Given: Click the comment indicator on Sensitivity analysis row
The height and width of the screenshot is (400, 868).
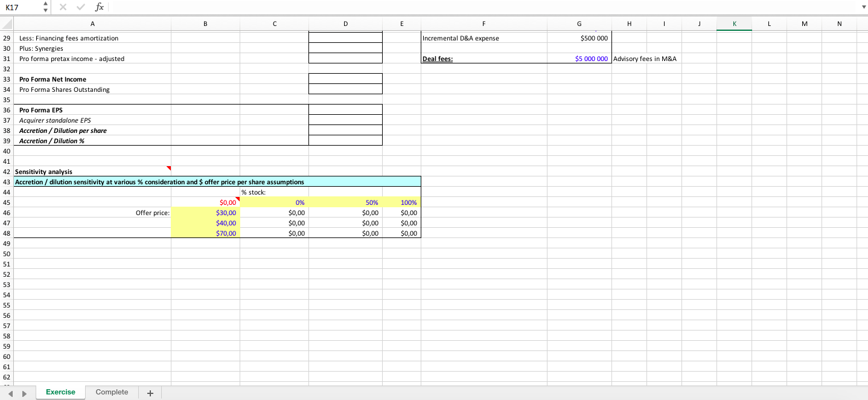Looking at the screenshot, I should tap(169, 168).
